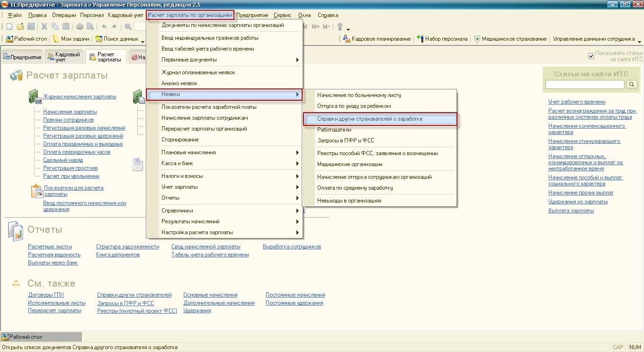Open the Расчетные листки report link
The width and height of the screenshot is (644, 352).
tap(50, 246)
